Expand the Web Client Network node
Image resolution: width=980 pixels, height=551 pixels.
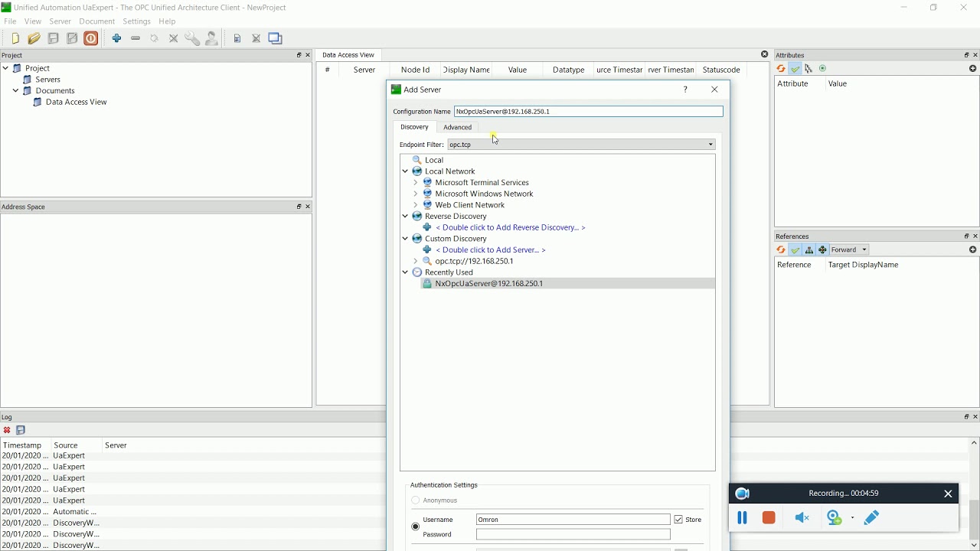[416, 205]
